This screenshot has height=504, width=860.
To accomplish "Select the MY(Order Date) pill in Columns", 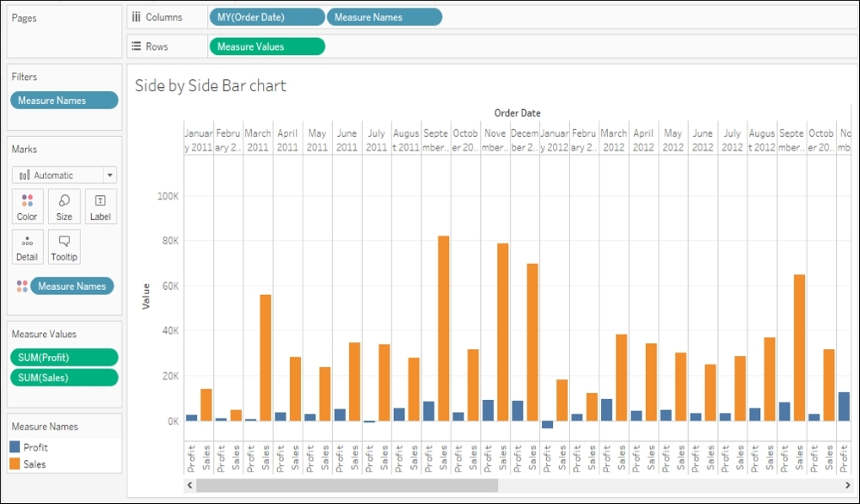I will pos(267,17).
